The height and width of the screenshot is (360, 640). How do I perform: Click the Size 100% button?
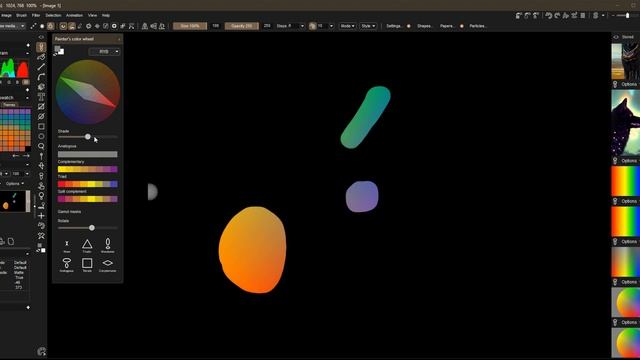pyautogui.click(x=190, y=26)
